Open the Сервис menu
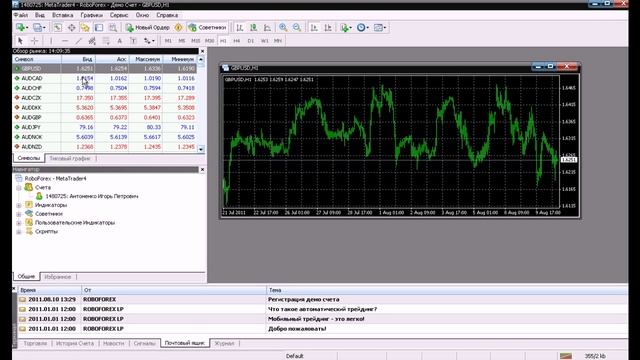 (x=119, y=15)
